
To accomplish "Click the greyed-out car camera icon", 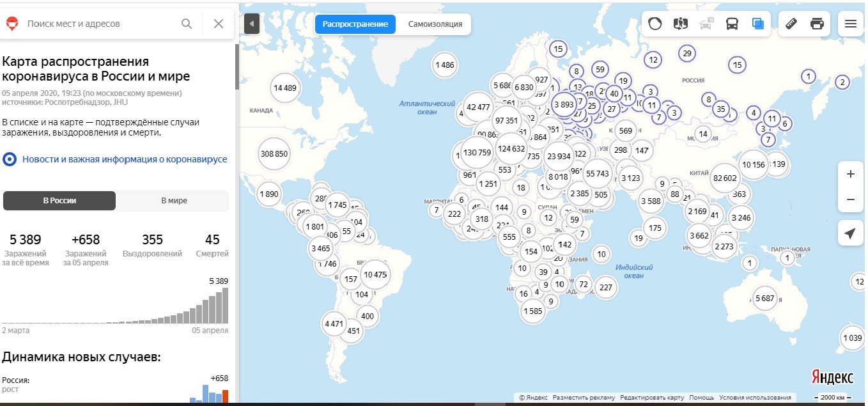I will [x=706, y=24].
